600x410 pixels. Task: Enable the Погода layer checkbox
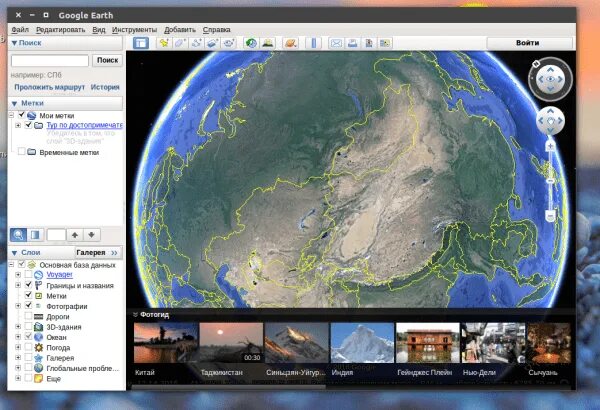[x=28, y=347]
